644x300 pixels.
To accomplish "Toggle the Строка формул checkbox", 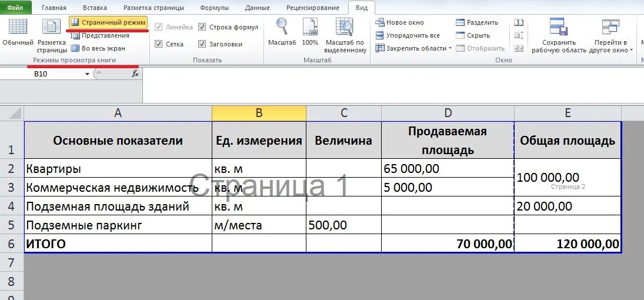I will [202, 27].
